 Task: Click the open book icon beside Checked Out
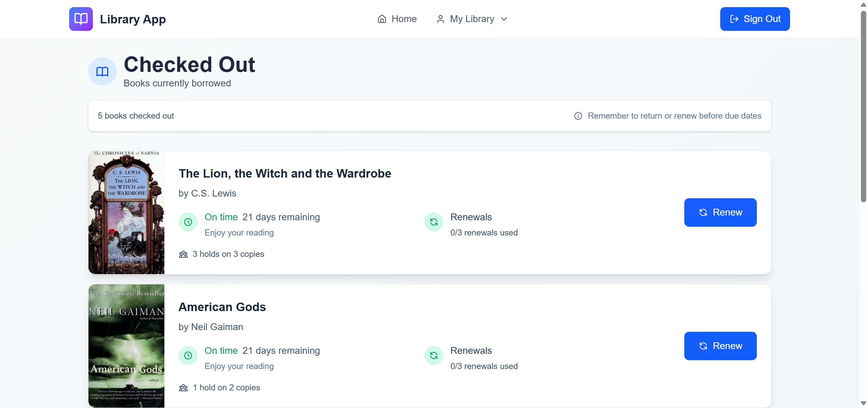[102, 72]
